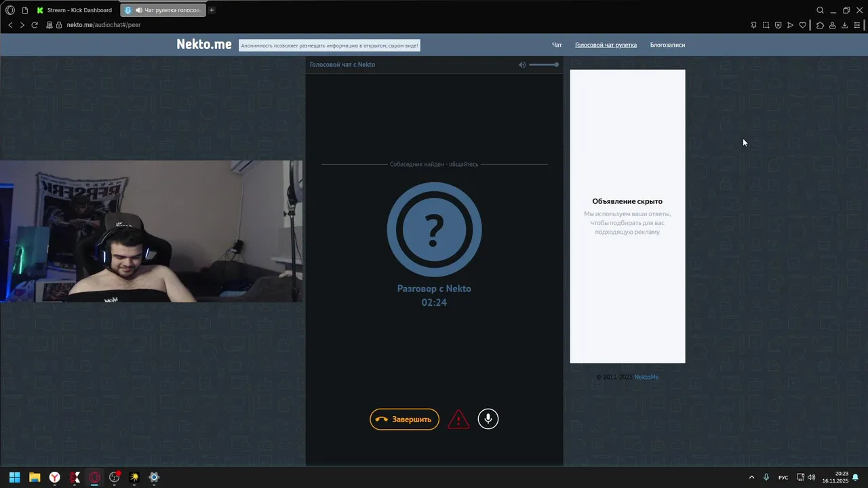
Task: Open the tab islands page icon
Action: click(25, 10)
